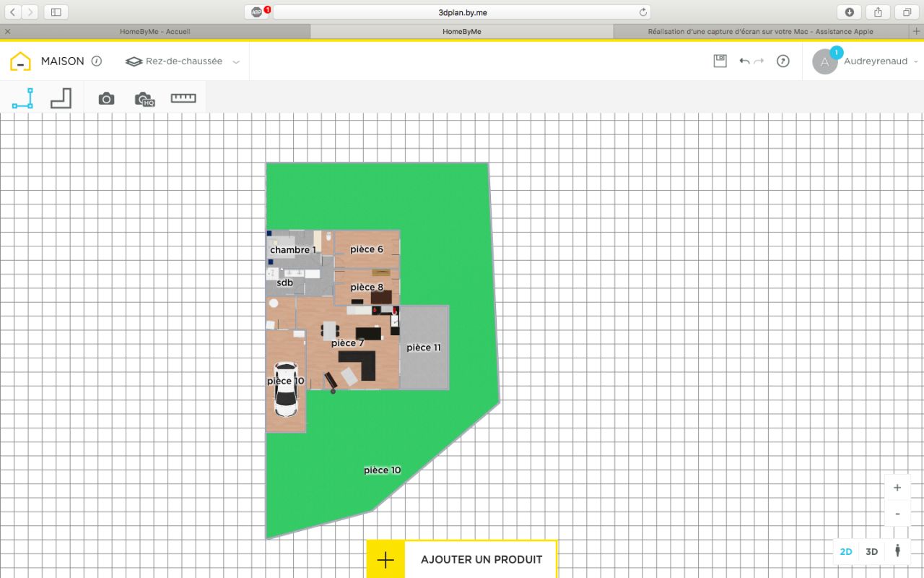
Task: Show Safari downloads
Action: pos(850,12)
